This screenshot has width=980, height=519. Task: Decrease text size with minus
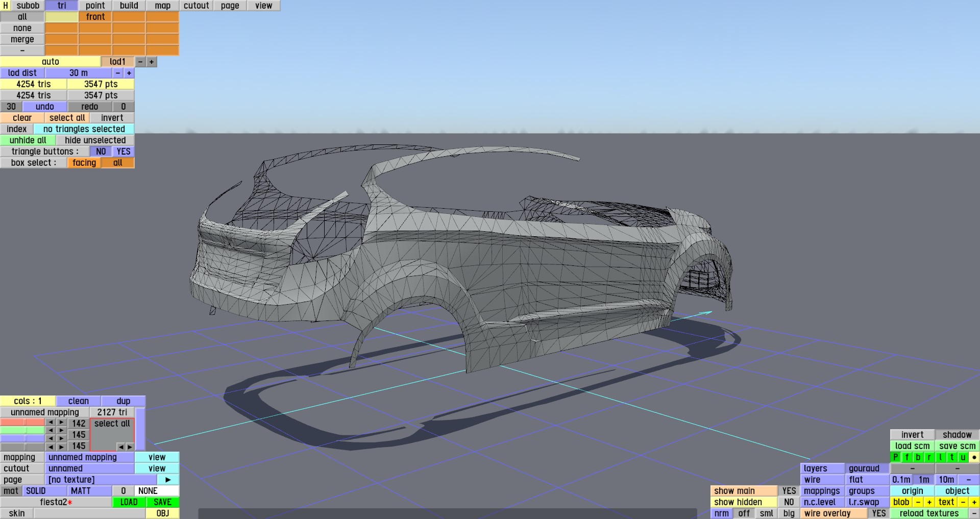[x=963, y=502]
